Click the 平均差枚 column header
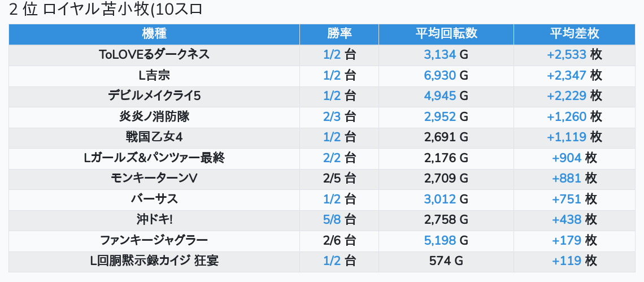 pyautogui.click(x=574, y=34)
